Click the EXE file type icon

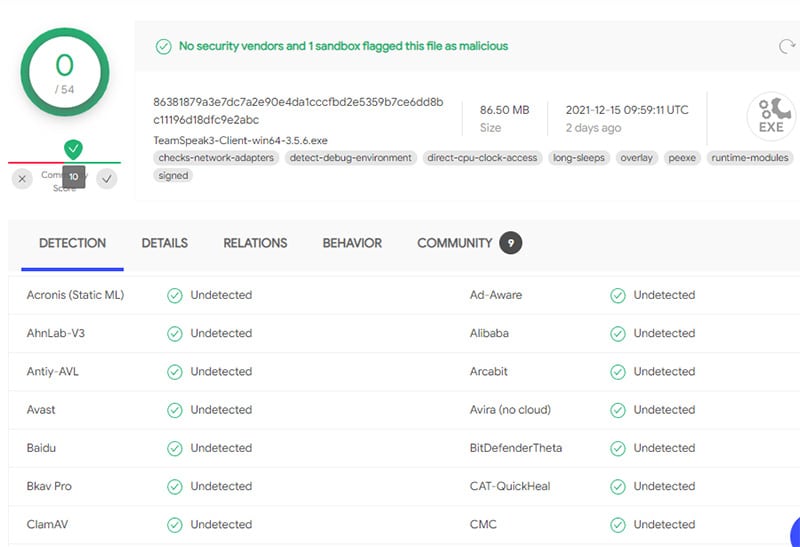[771, 116]
